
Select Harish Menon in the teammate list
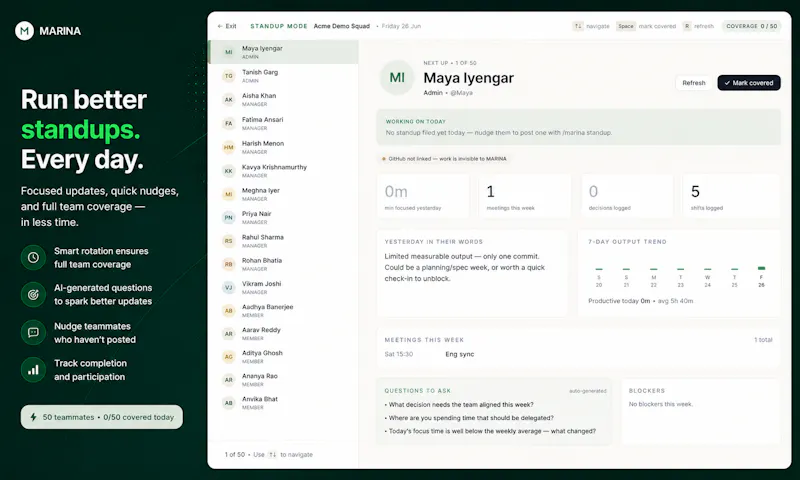(x=283, y=147)
